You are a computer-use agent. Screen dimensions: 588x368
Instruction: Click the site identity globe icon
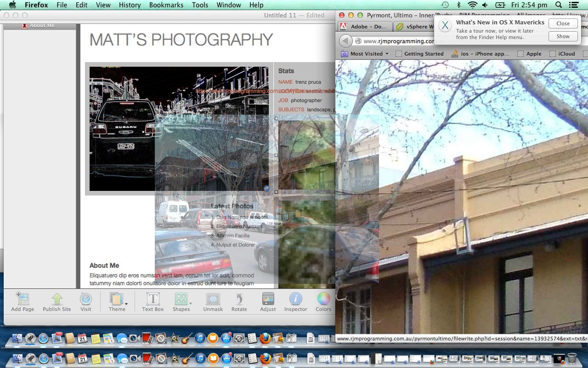click(x=358, y=41)
